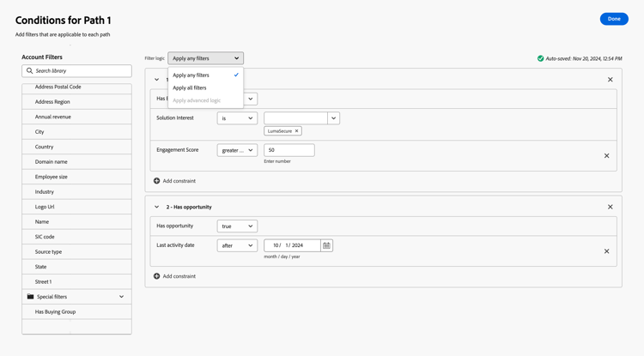
Task: Add constraint to Has opportunity group
Action: coord(174,276)
